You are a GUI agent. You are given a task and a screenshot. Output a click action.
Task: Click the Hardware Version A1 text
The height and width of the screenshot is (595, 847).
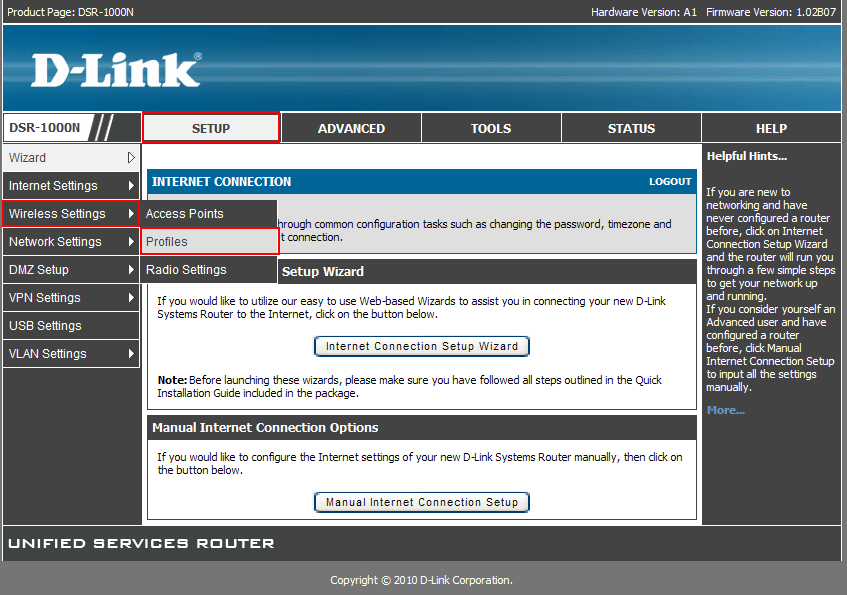(x=644, y=12)
